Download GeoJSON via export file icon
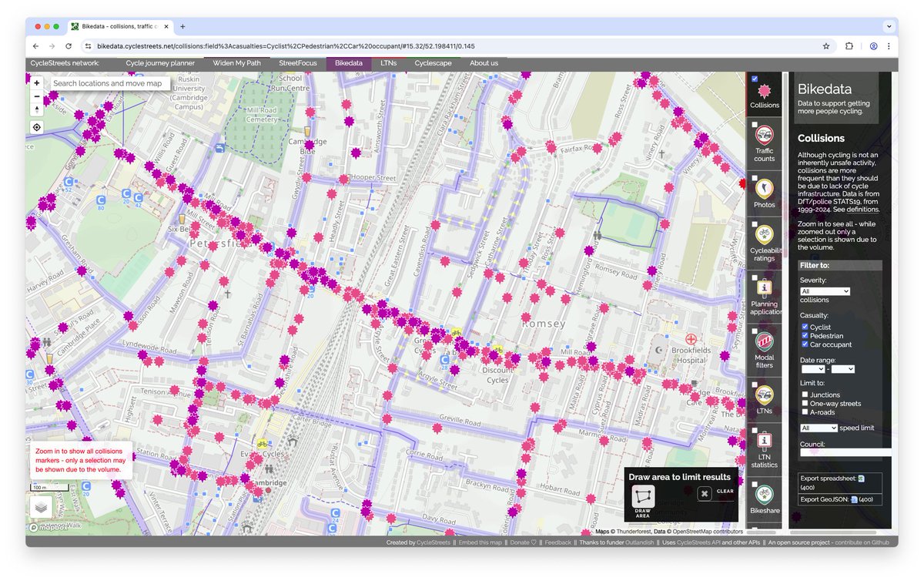The height and width of the screenshot is (581, 924). click(854, 500)
